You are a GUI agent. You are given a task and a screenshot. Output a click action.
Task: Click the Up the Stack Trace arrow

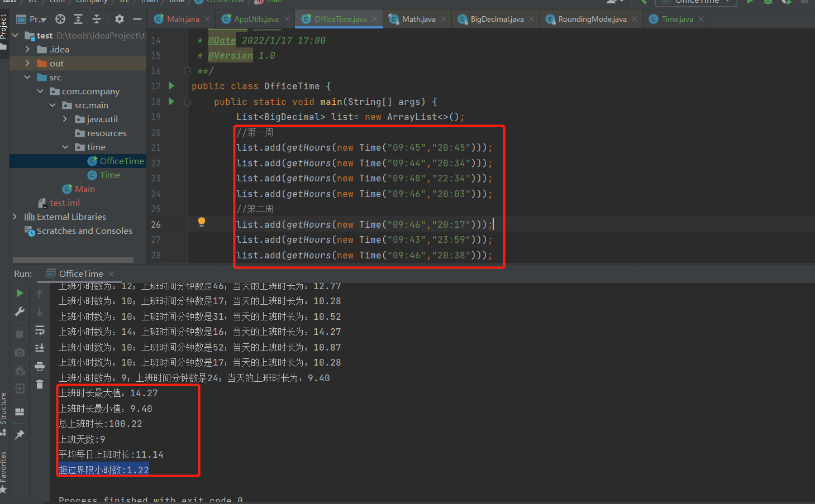(40, 293)
